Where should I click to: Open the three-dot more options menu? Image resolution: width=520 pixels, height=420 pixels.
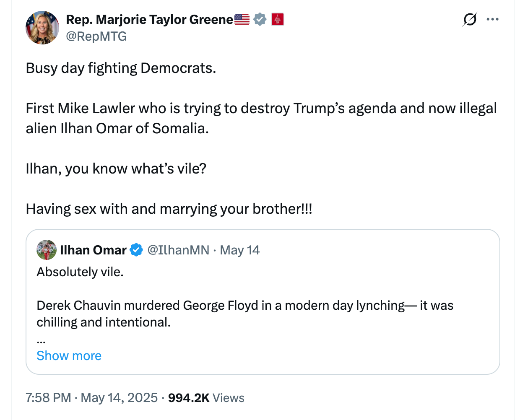click(492, 19)
